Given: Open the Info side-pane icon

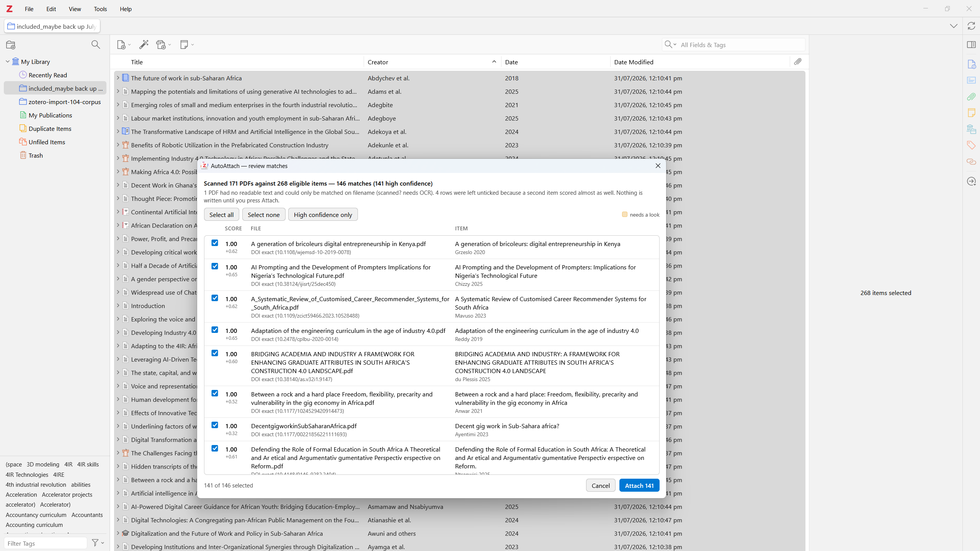Looking at the screenshot, I should pos(971,64).
